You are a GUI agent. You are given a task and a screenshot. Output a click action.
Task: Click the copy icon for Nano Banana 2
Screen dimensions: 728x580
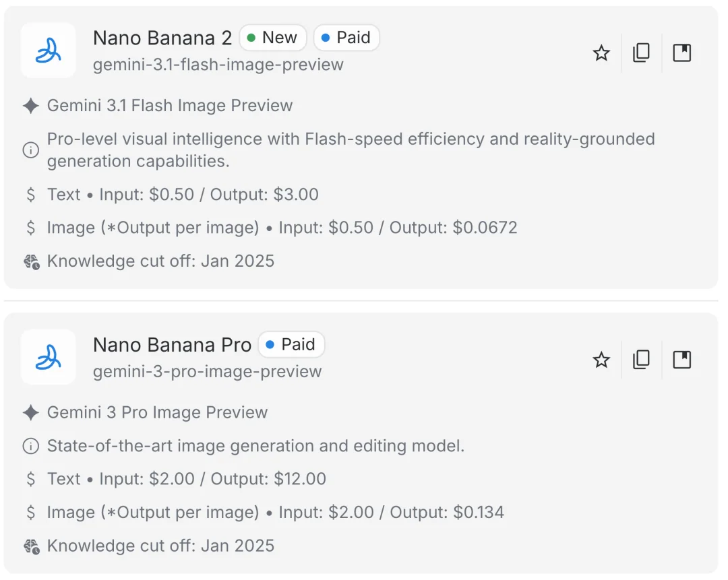tap(641, 53)
